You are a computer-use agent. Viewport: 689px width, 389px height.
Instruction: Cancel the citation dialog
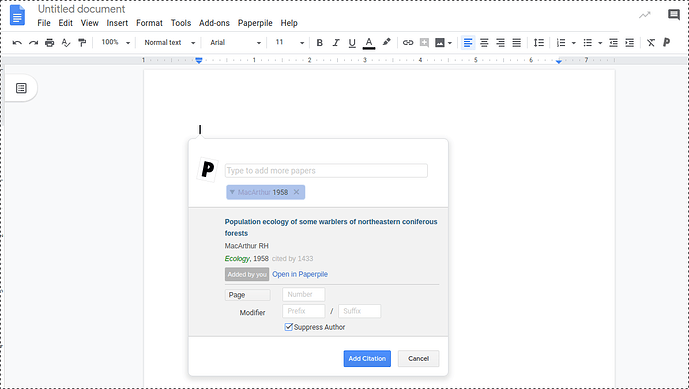tap(418, 359)
